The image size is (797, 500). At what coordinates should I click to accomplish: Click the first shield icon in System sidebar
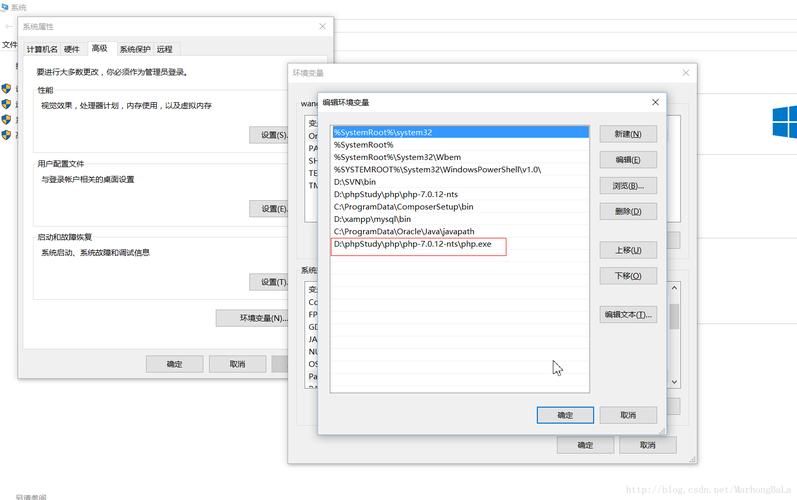6,88
